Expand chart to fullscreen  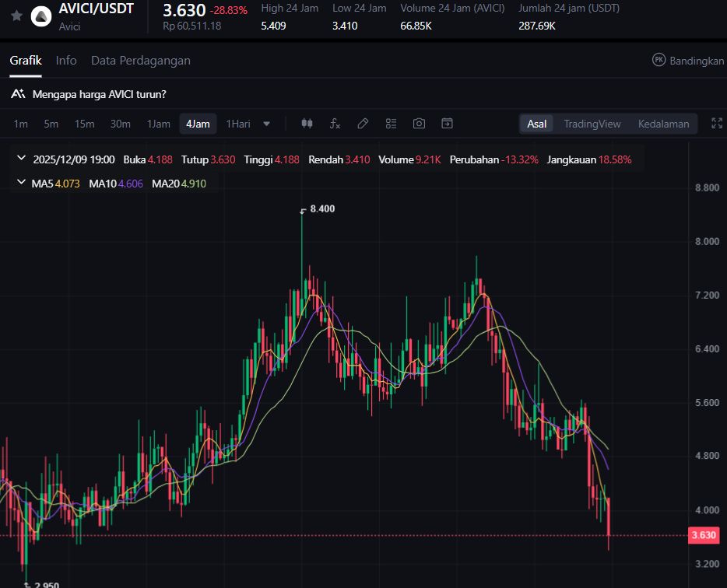(x=717, y=124)
